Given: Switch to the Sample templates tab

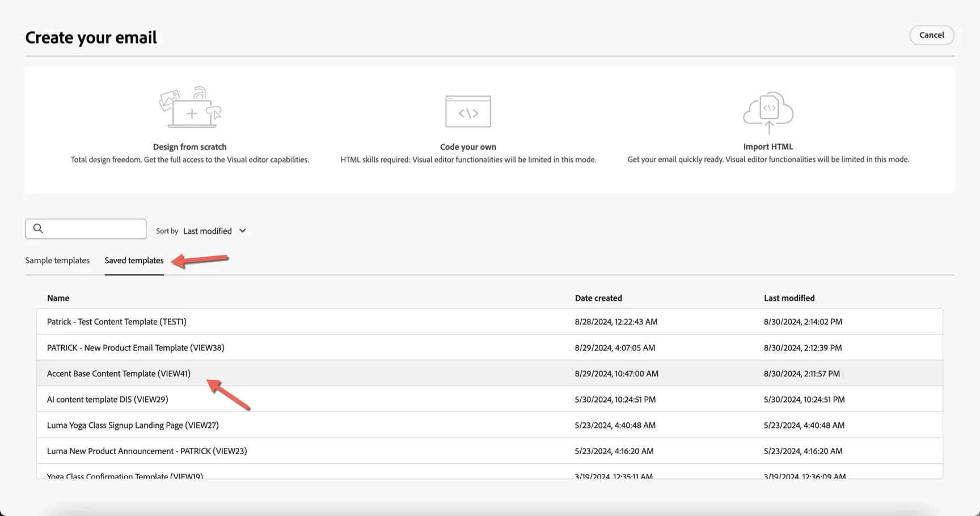Looking at the screenshot, I should pyautogui.click(x=57, y=261).
